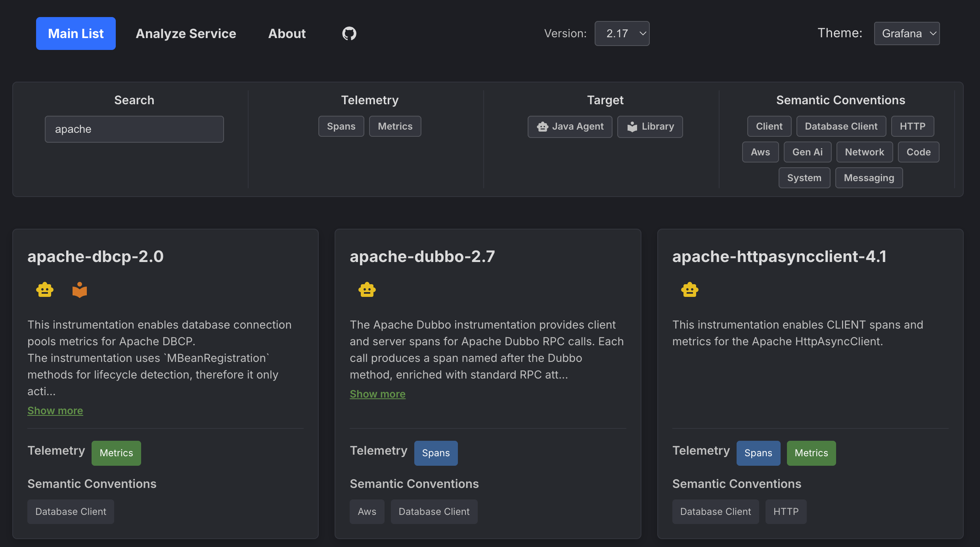Click the GitHub repository icon
This screenshot has height=547, width=980.
[x=348, y=33]
